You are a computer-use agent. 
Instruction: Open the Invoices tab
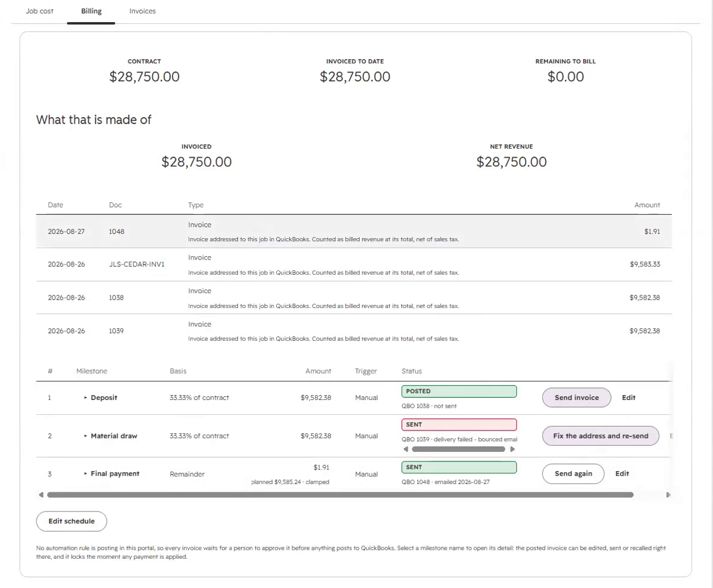143,11
